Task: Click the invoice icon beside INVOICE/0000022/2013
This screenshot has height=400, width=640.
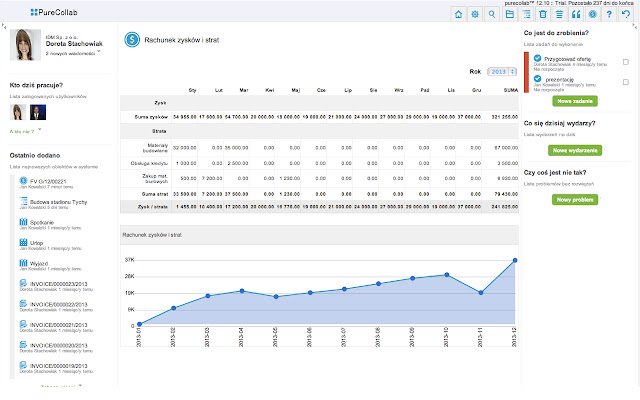Action: click(x=23, y=304)
